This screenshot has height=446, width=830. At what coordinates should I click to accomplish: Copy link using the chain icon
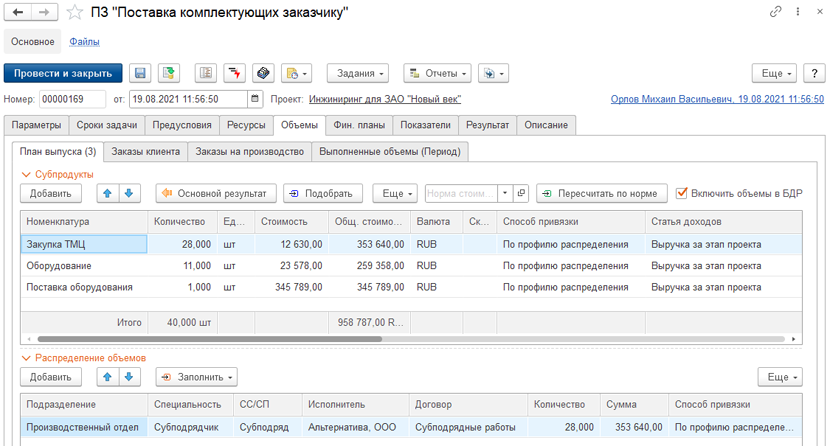point(775,12)
